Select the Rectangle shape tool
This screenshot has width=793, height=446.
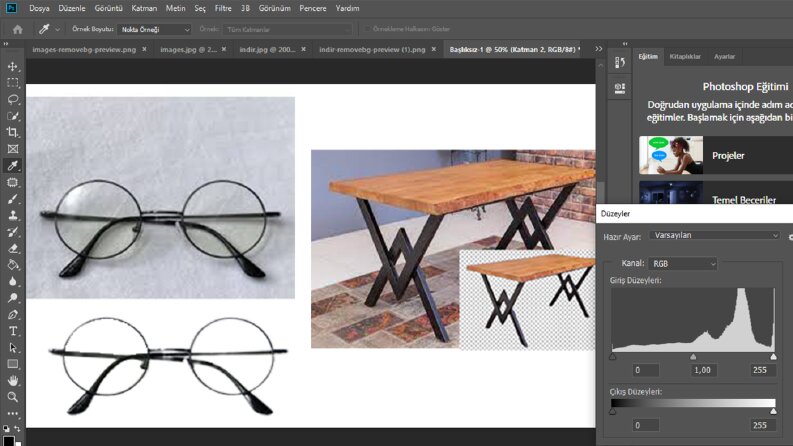tap(13, 364)
